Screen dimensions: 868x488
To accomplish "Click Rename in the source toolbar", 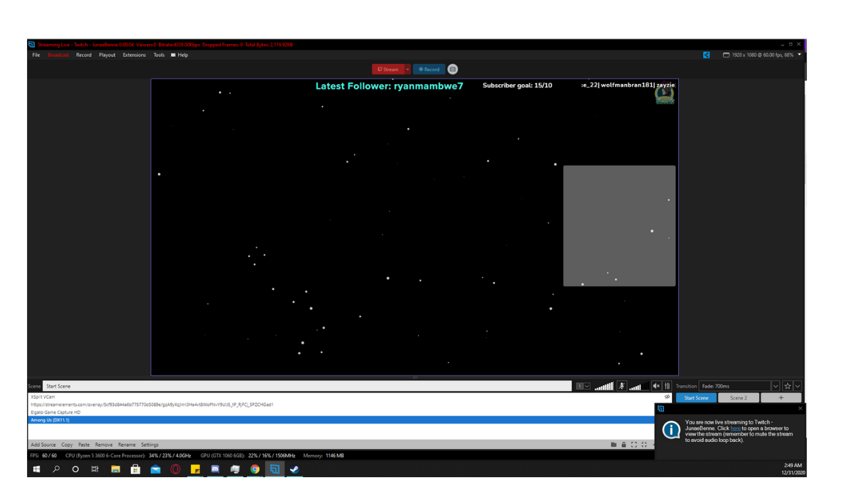I will pyautogui.click(x=127, y=445).
